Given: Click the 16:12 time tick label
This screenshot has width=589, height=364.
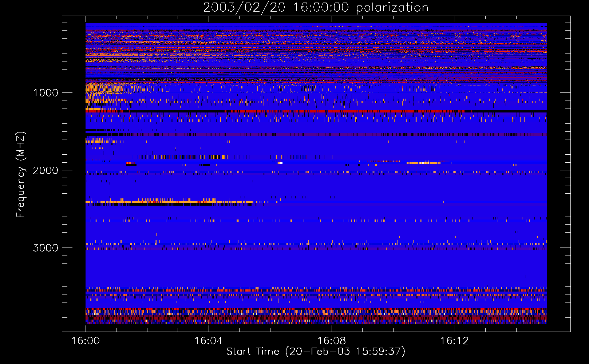Looking at the screenshot, I should [455, 341].
